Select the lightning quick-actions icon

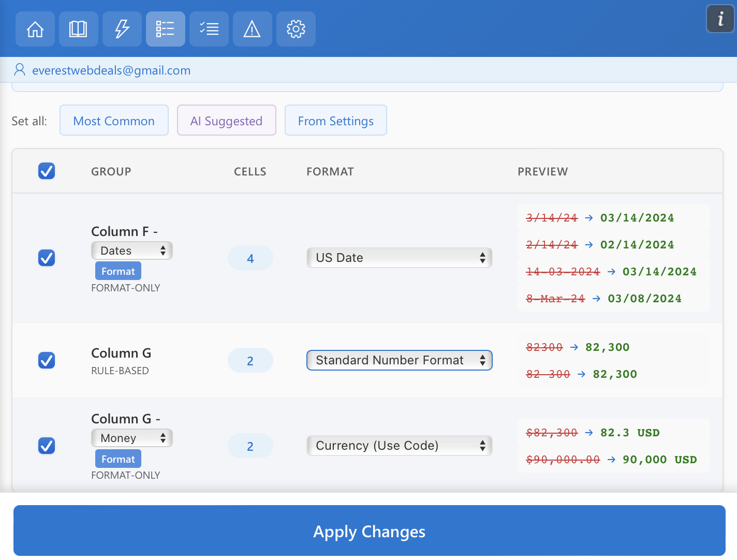tap(122, 29)
